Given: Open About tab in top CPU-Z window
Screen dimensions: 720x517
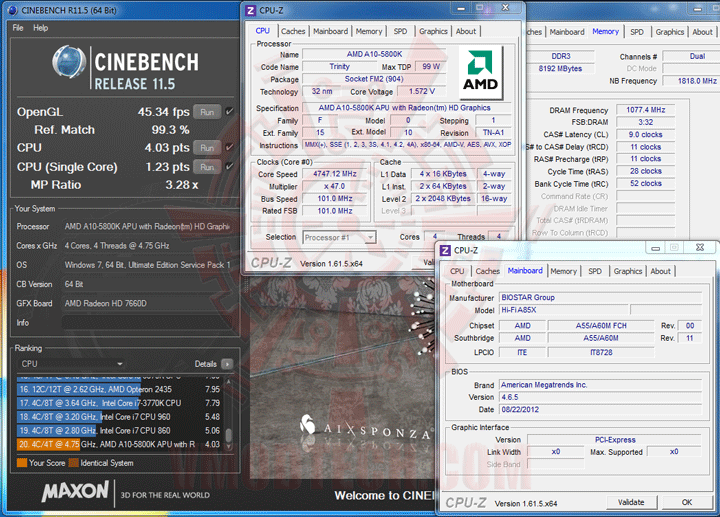Looking at the screenshot, I should (x=466, y=31).
